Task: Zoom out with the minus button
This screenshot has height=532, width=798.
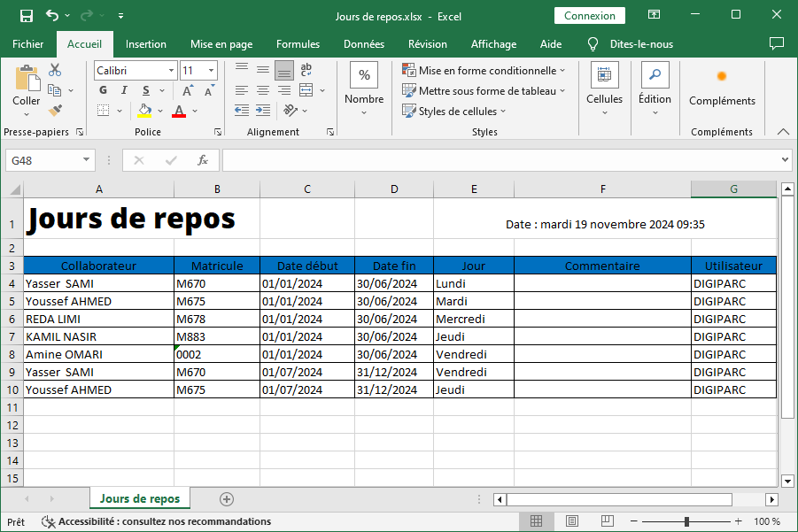Action: pyautogui.click(x=633, y=521)
